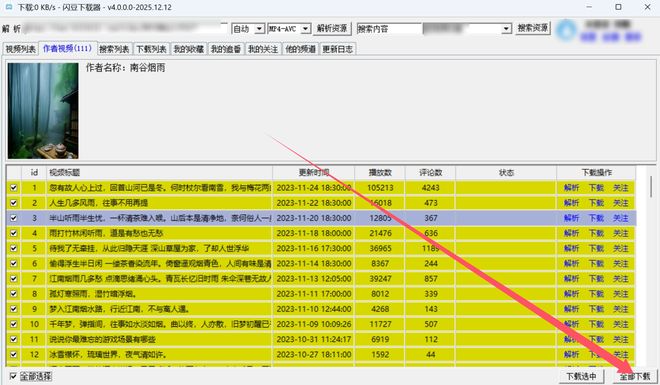This screenshot has height=385, width=660.
Task: Toggle checkbox for video row 7
Action: 14,279
